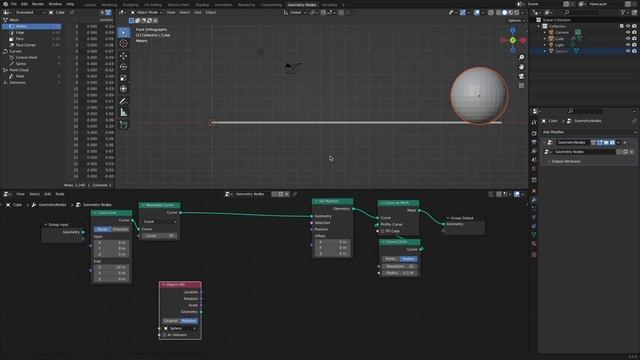This screenshot has height=360, width=640.
Task: Switch to Geometry Nodes workspace tab
Action: [x=302, y=5]
